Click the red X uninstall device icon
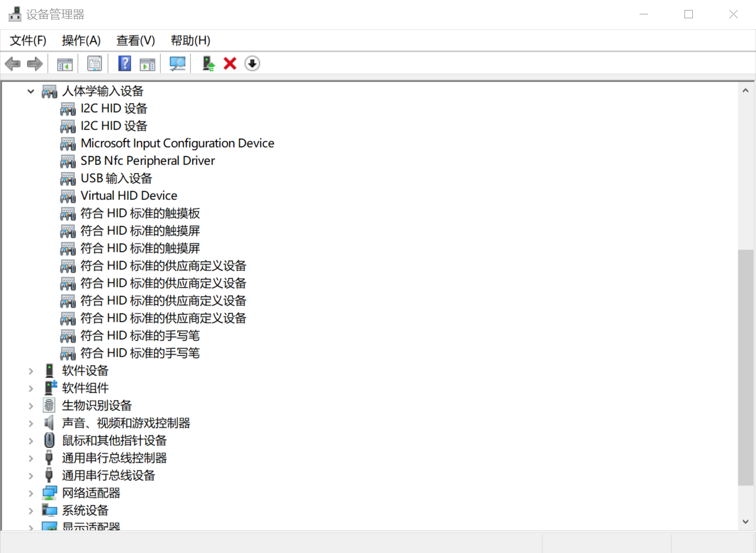Viewport: 756px width, 553px height. click(x=230, y=64)
